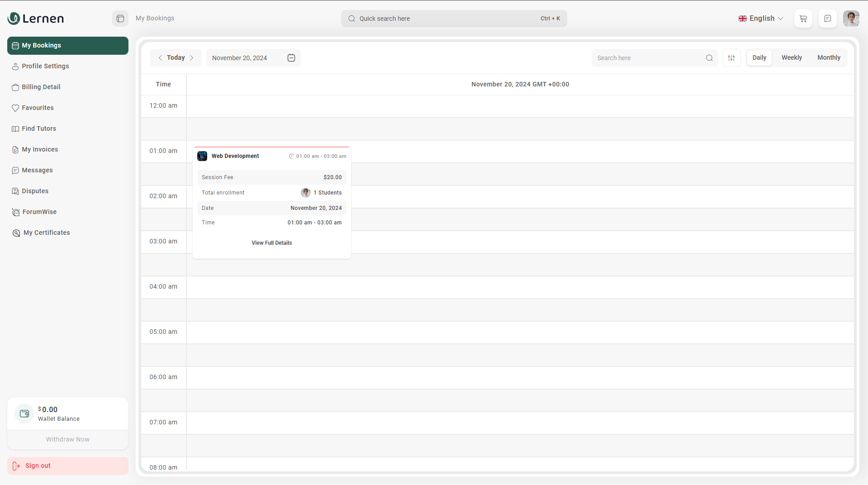This screenshot has height=485, width=868.
Task: Open the Profile Settings sidebar item
Action: click(x=45, y=66)
